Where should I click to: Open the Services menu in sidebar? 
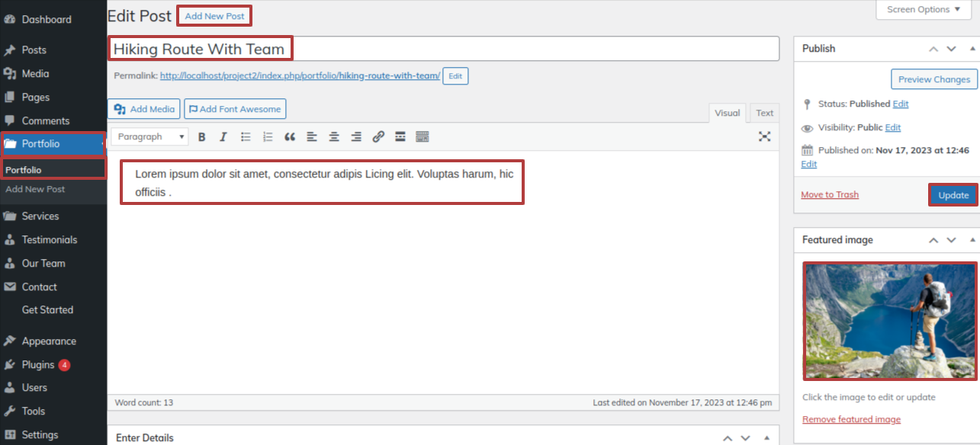tap(40, 216)
